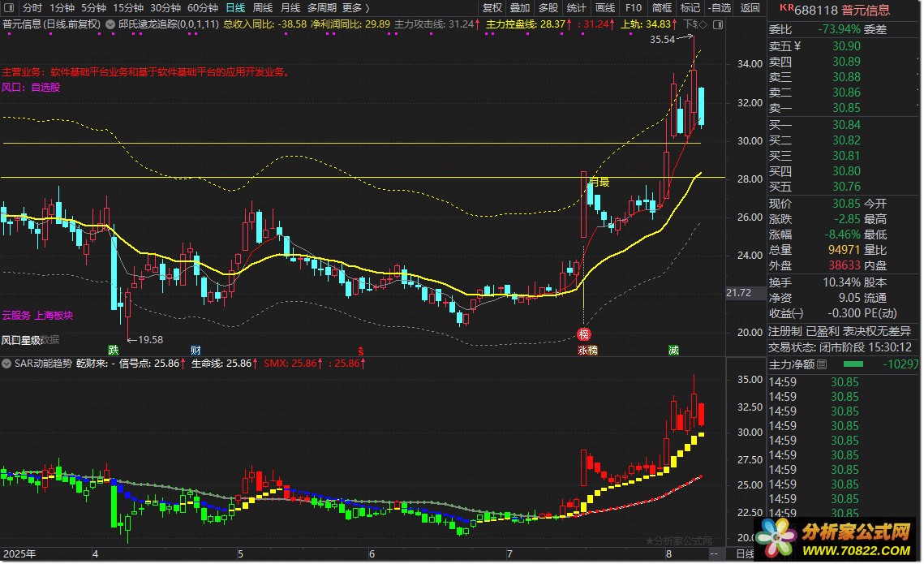The width and height of the screenshot is (924, 564).
Task: Expand the SAR动能趋势 indicator dropdown arrow
Action: pyautogui.click(x=6, y=364)
